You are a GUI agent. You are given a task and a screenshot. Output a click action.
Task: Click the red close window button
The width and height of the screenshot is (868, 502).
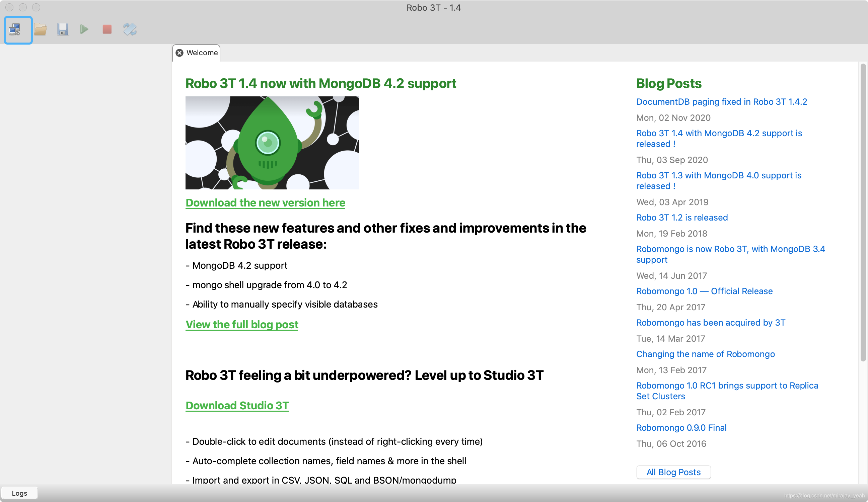9,7
